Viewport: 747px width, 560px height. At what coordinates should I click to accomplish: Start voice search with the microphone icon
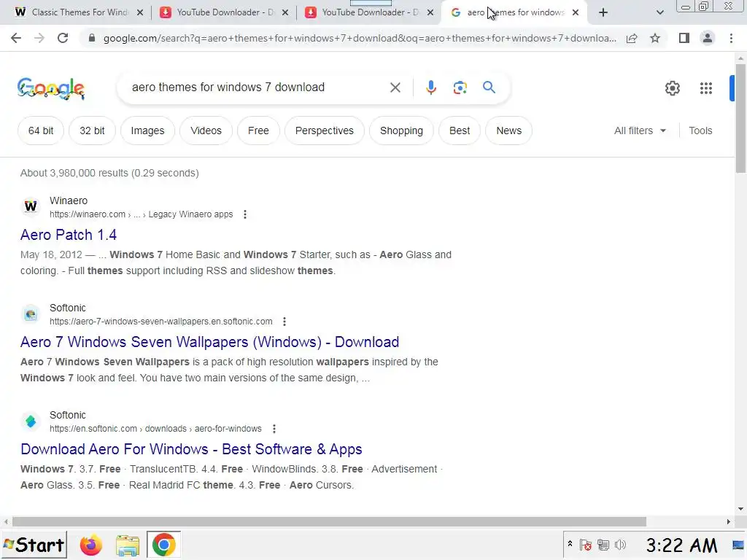click(x=431, y=87)
